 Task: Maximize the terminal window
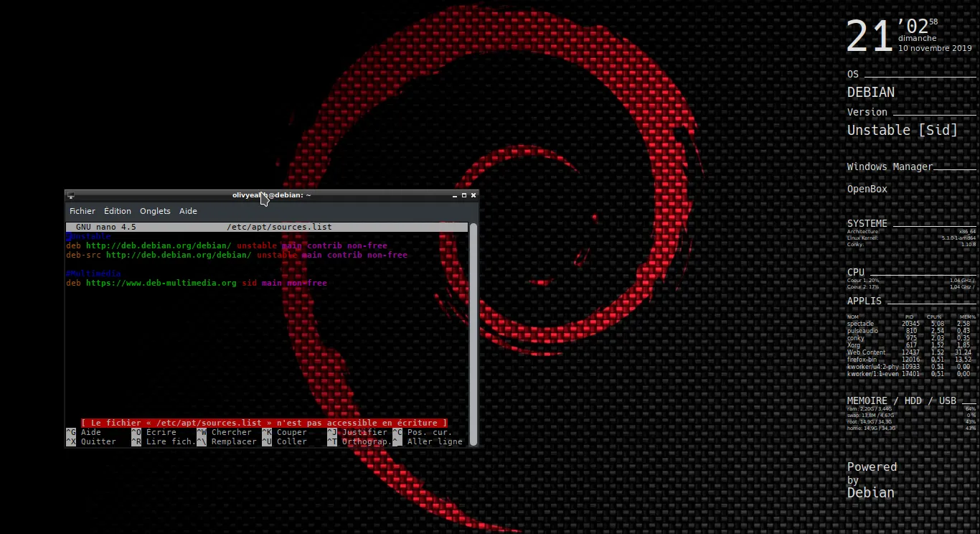464,195
